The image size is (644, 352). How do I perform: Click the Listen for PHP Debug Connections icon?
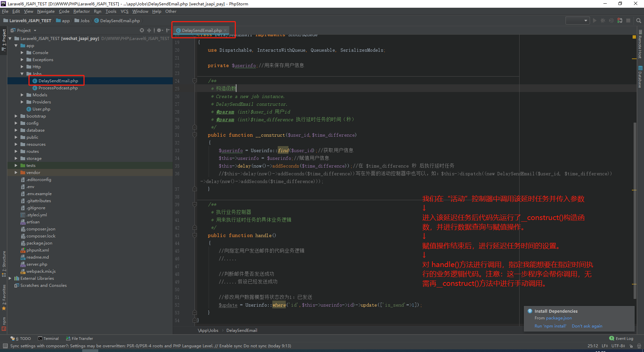620,20
